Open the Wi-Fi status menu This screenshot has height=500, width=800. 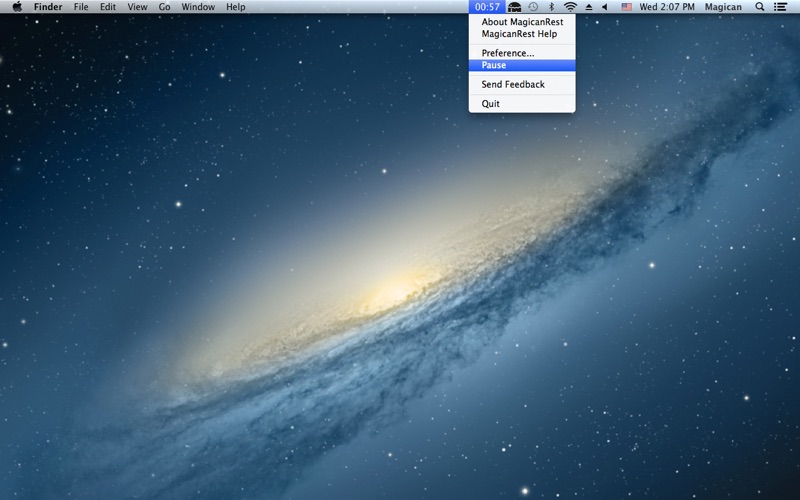570,7
